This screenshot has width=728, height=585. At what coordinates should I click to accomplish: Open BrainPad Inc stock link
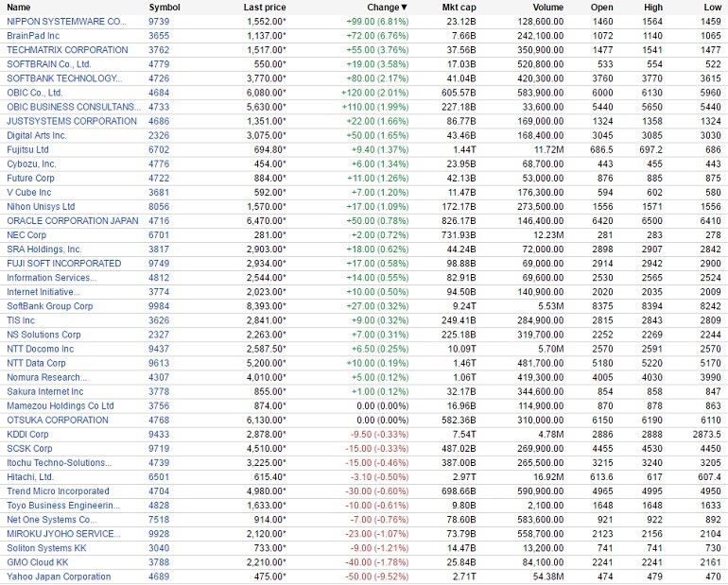pos(33,36)
